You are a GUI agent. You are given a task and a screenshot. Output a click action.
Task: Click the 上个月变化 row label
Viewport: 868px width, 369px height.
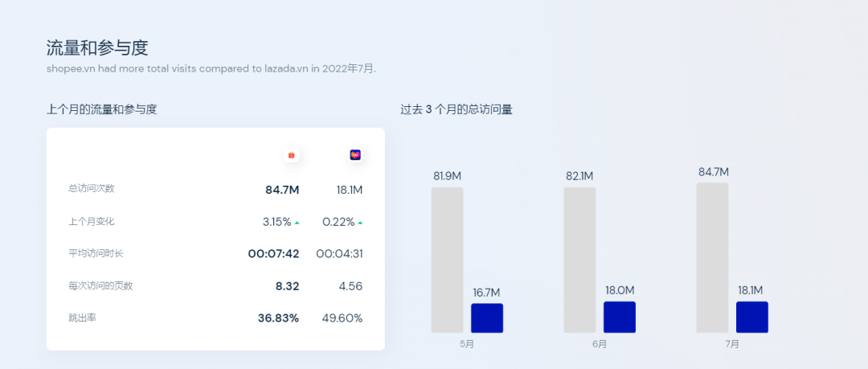coord(92,221)
